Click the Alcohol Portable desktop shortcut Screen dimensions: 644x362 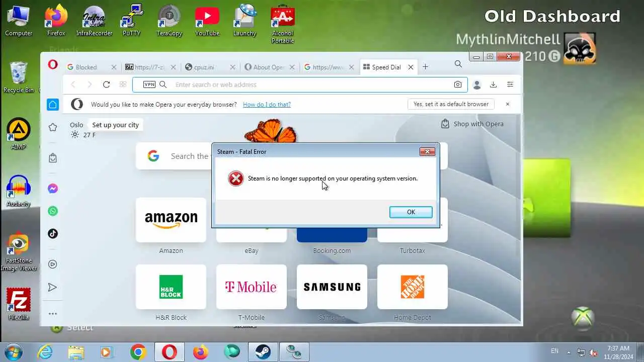(282, 24)
